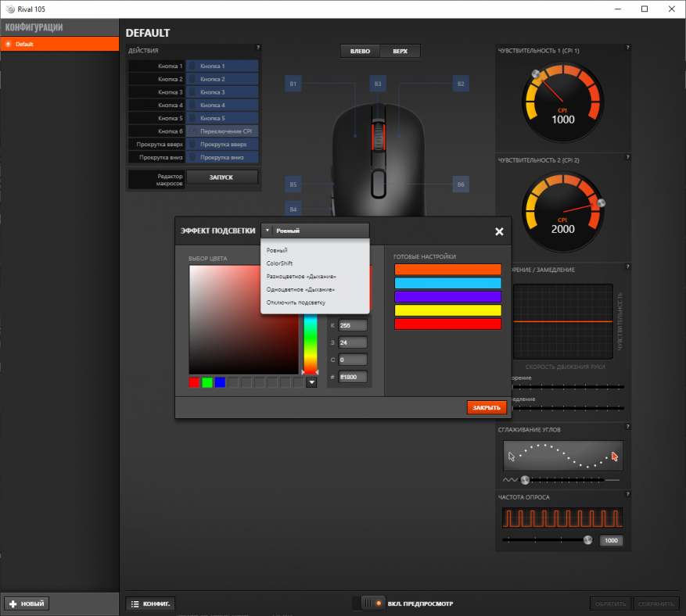Viewport: 686px width, 616px height.
Task: Click the angle snapping slider knob
Action: (x=525, y=480)
